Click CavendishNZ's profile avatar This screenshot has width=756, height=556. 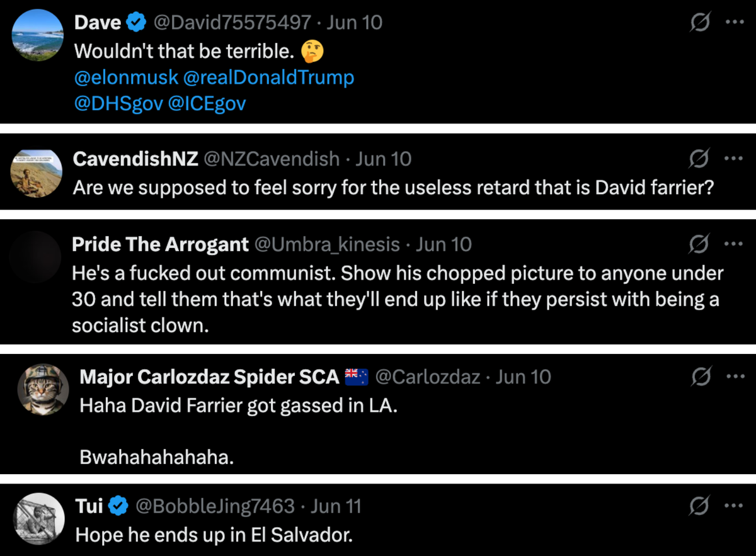36,172
